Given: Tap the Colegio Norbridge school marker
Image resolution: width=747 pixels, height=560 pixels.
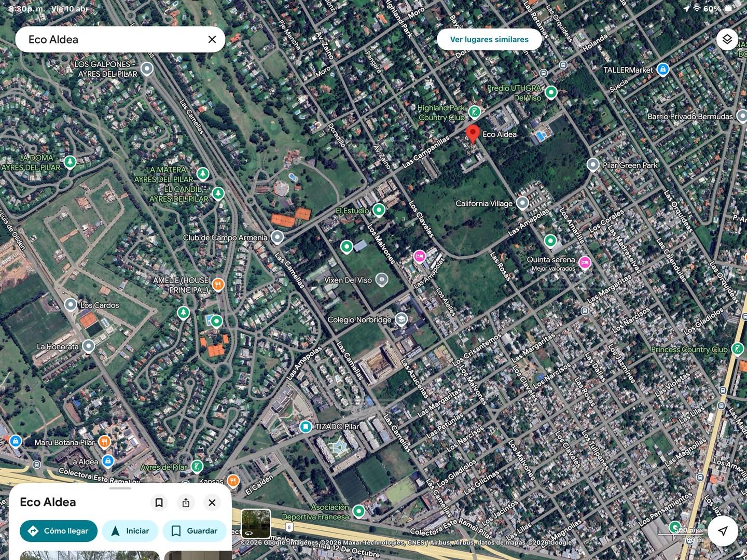Looking at the screenshot, I should [401, 319].
